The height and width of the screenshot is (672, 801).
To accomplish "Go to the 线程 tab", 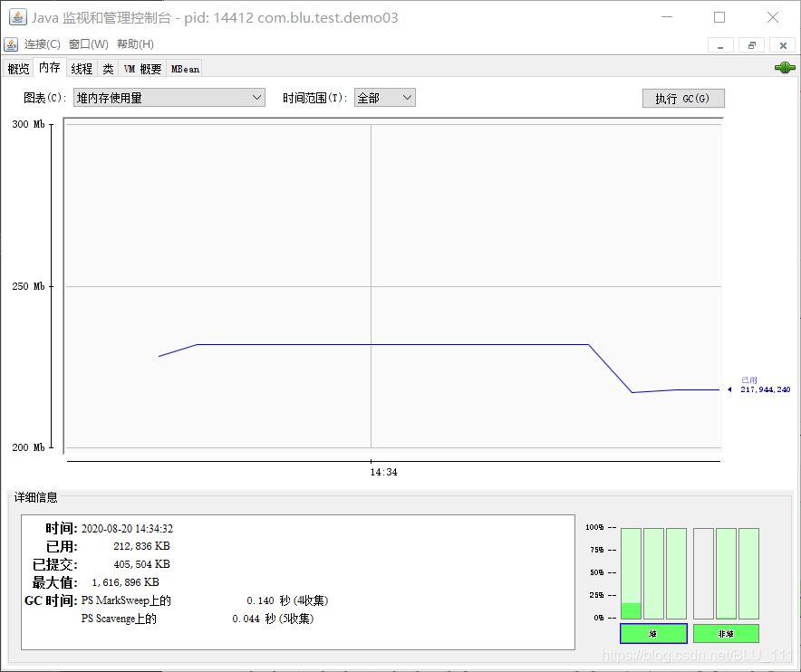I will tap(82, 69).
